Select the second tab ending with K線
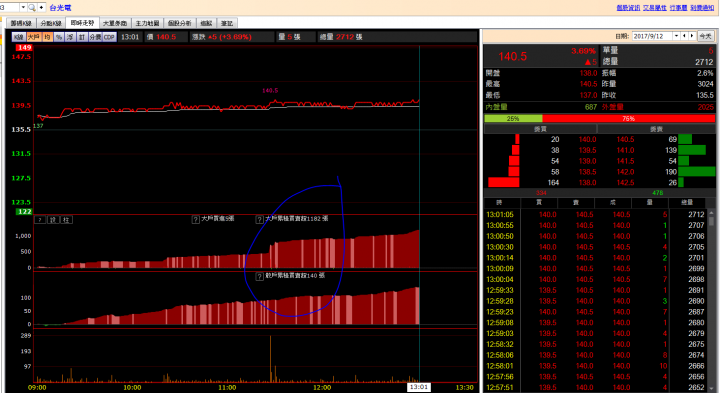 point(51,23)
